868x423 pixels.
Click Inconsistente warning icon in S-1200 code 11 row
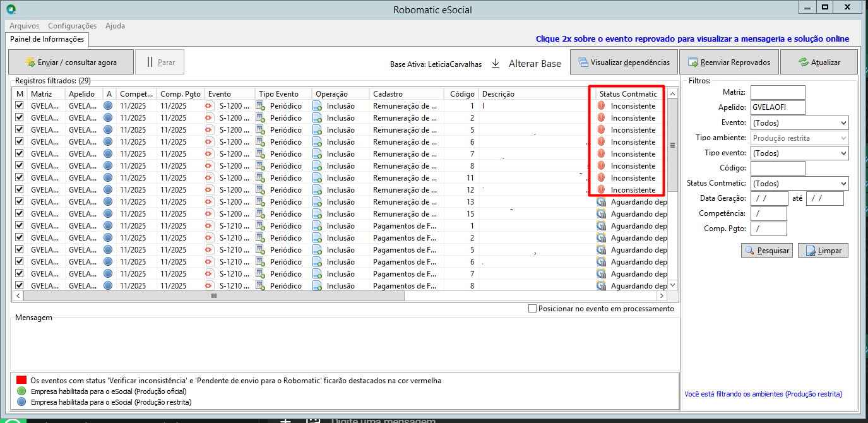(601, 178)
